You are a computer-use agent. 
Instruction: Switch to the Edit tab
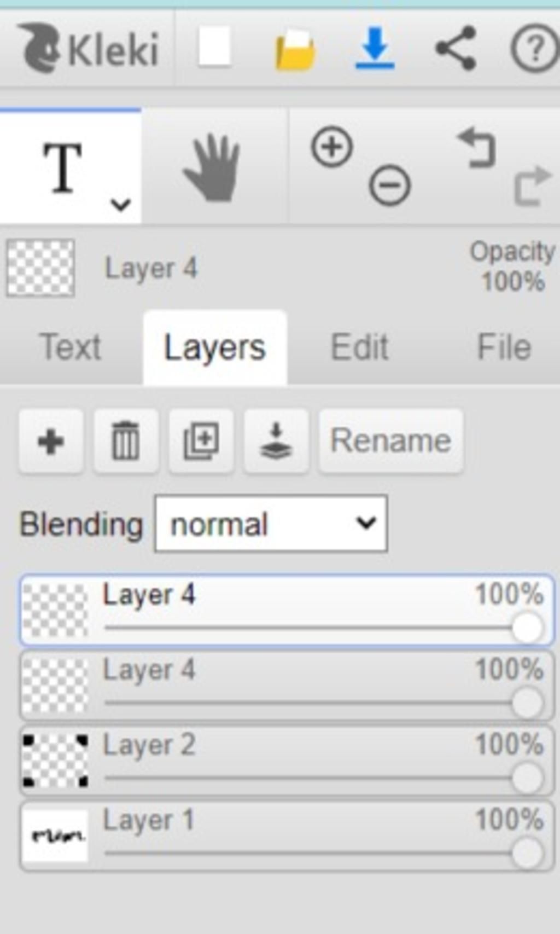click(359, 347)
